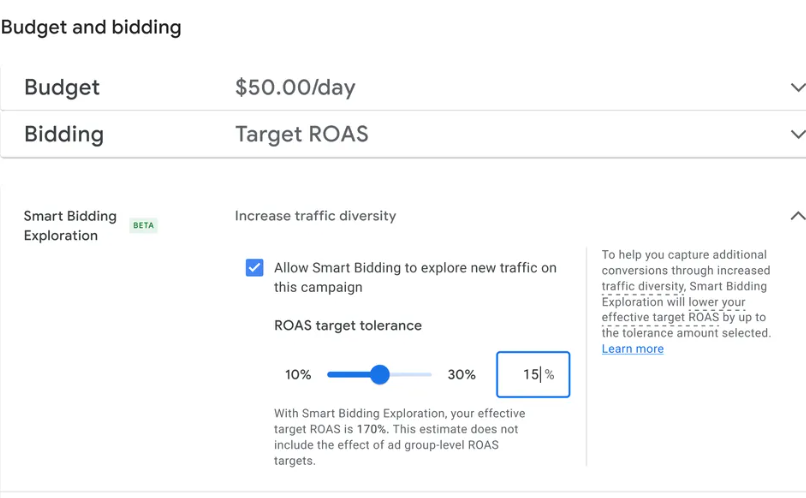This screenshot has height=498, width=806.
Task: Click the 10% minimum slider label
Action: 298,375
